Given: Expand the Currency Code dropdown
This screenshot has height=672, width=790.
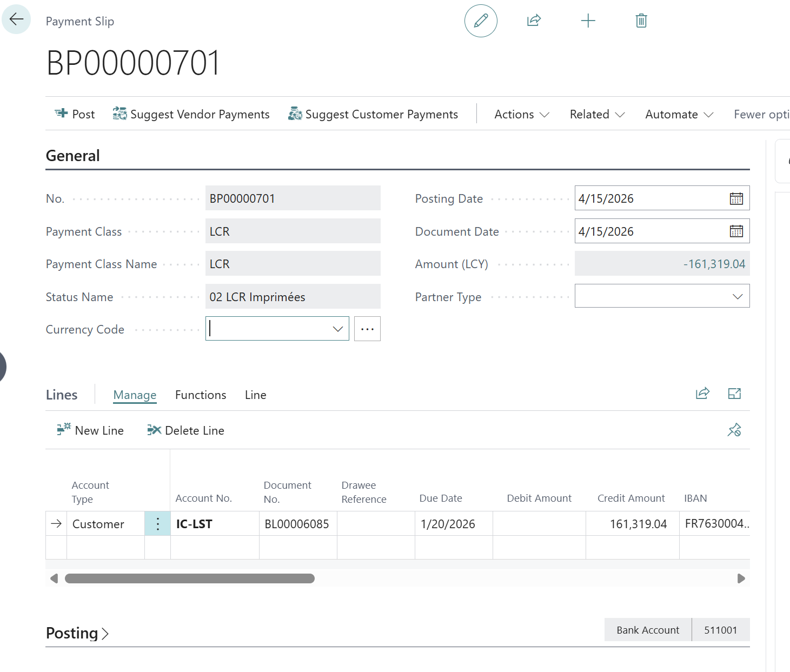Looking at the screenshot, I should point(338,329).
